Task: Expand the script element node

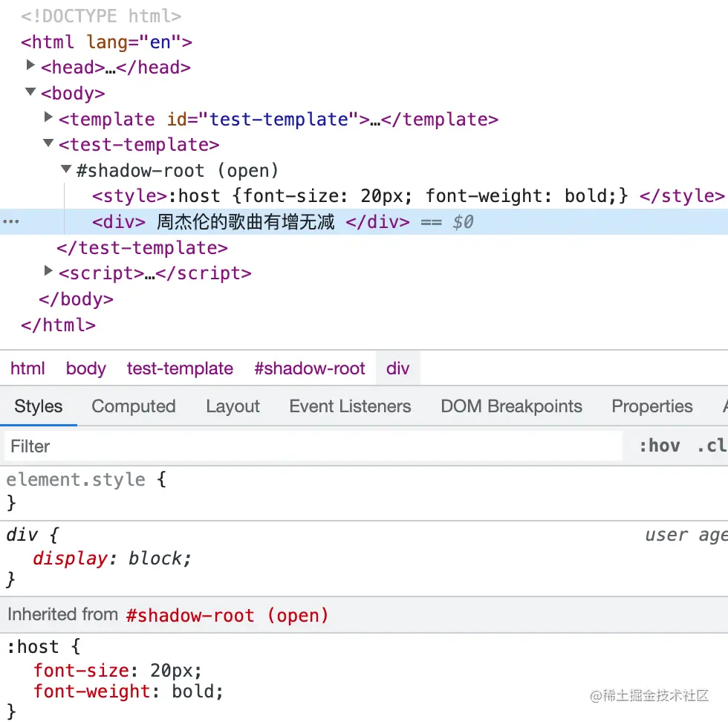Action: click(48, 270)
